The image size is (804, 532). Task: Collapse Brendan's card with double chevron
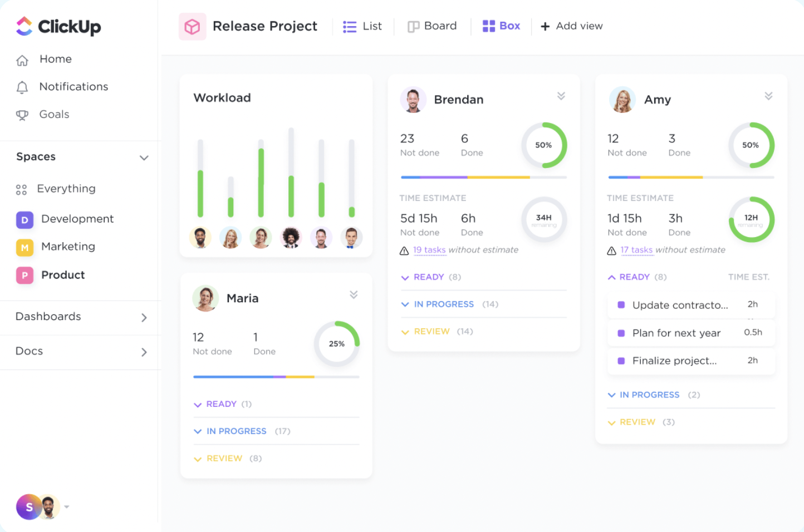click(561, 96)
